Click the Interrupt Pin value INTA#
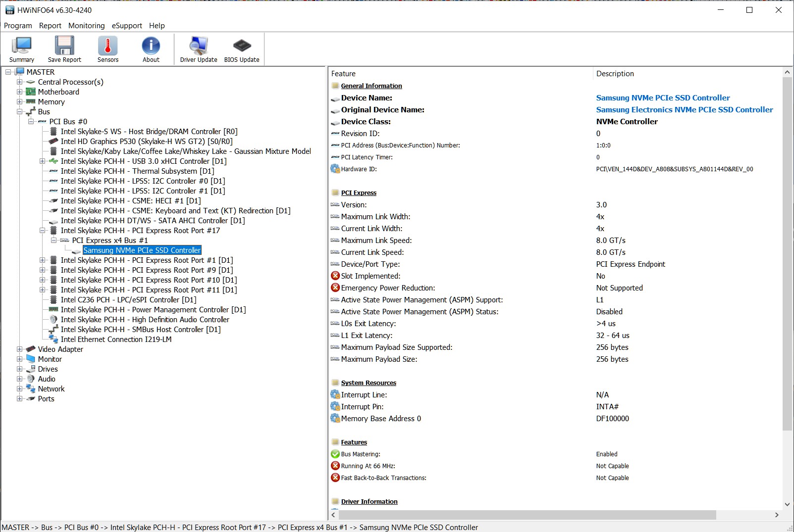 coord(607,407)
